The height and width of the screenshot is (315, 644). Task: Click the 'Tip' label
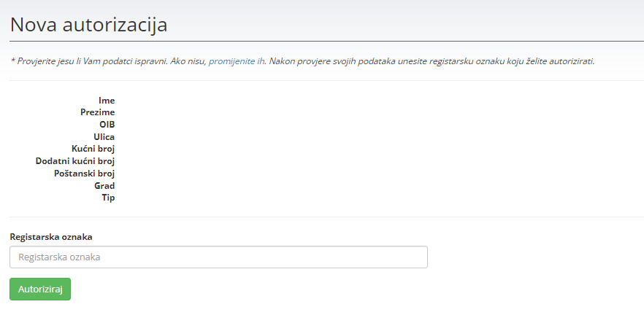108,198
